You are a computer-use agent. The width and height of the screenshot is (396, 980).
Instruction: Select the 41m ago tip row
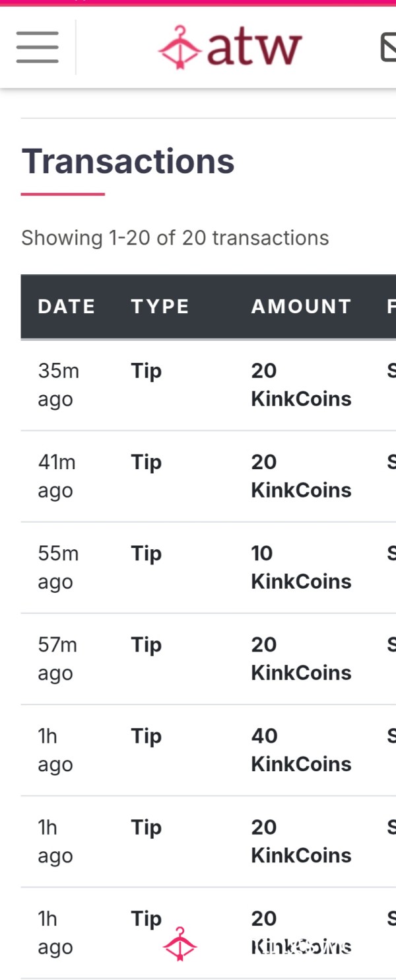(x=209, y=476)
